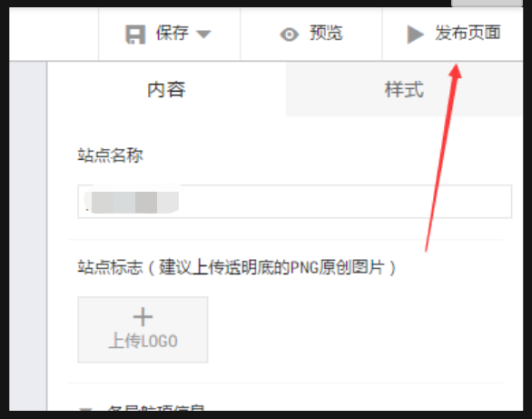Click the 预览 label in toolbar
Viewport: 532px width, 419px height.
[x=326, y=34]
